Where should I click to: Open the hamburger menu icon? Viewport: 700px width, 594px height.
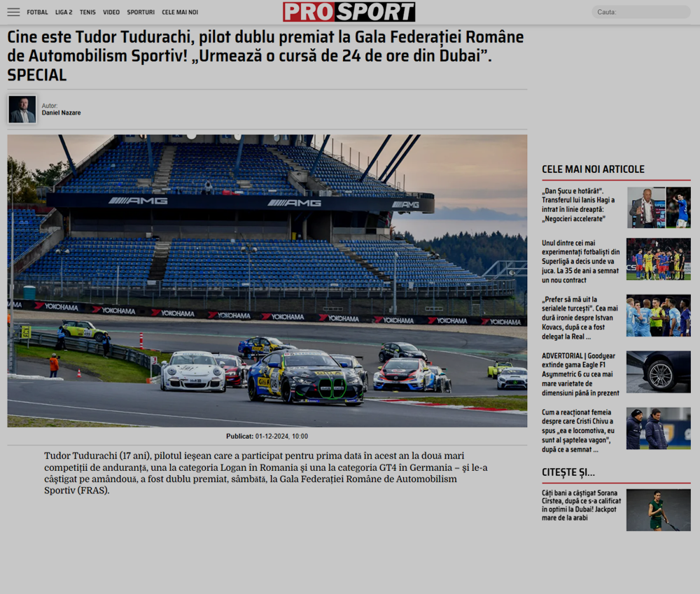[13, 12]
